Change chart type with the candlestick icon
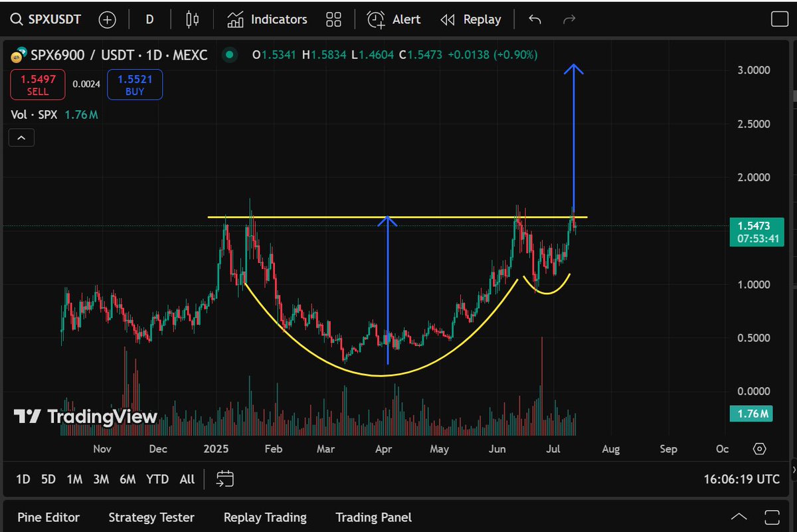797x532 pixels. (x=193, y=19)
